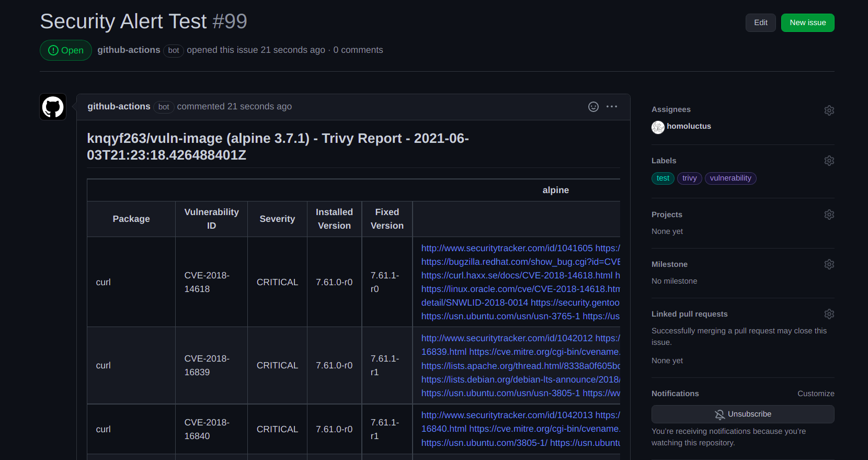Open linux.oracle.com CVE-2018-14618 link
Image resolution: width=868 pixels, height=460 pixels.
(521, 289)
